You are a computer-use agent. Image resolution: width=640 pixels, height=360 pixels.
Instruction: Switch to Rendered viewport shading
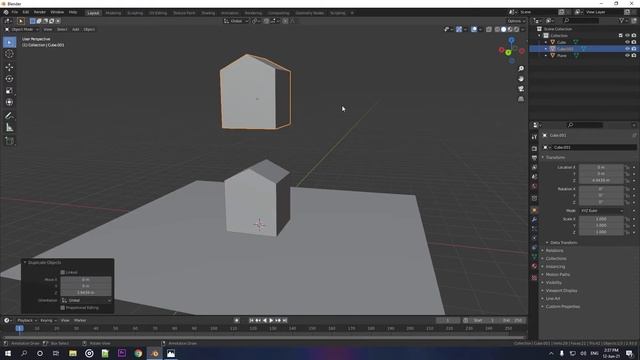517,29
